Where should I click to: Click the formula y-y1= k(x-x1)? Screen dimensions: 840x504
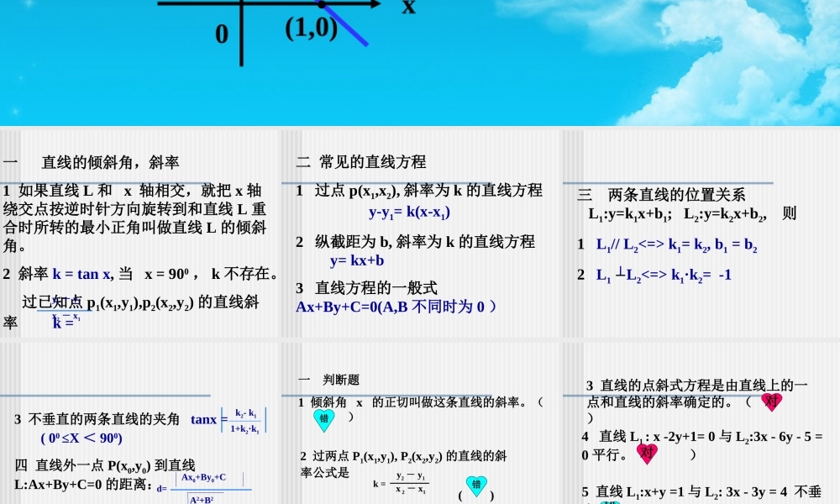coord(409,213)
